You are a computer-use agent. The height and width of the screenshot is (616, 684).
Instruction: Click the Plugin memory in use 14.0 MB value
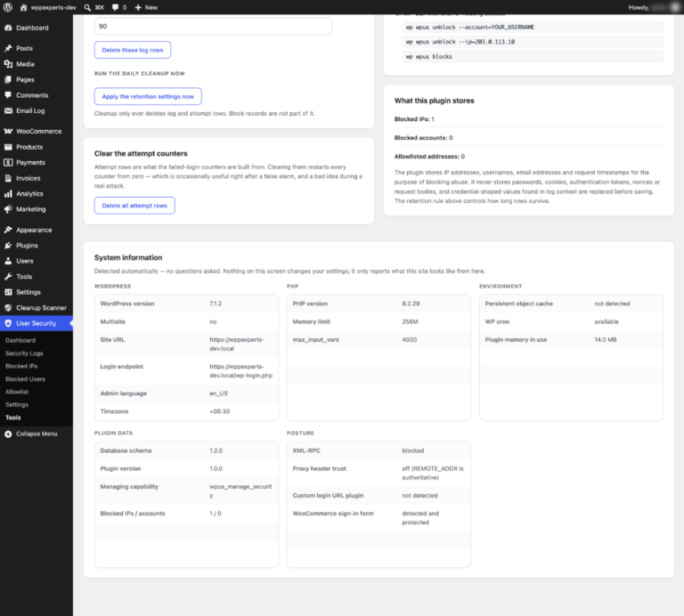pos(606,340)
